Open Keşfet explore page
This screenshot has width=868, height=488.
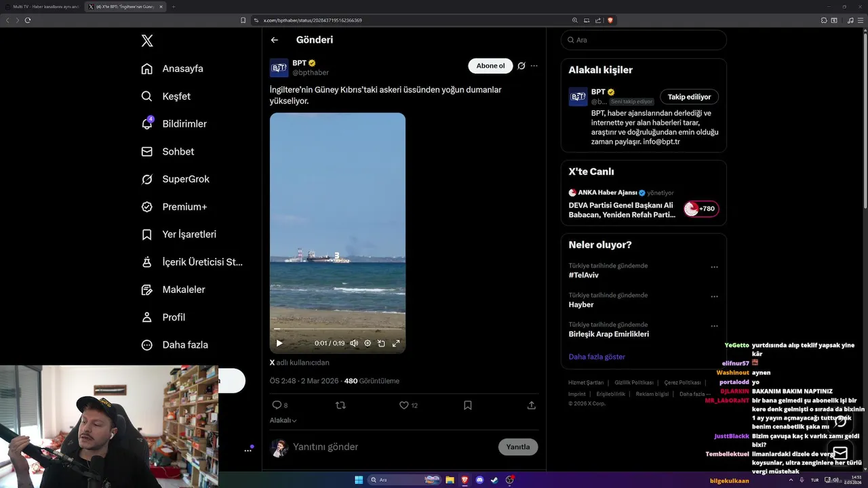coord(165,96)
